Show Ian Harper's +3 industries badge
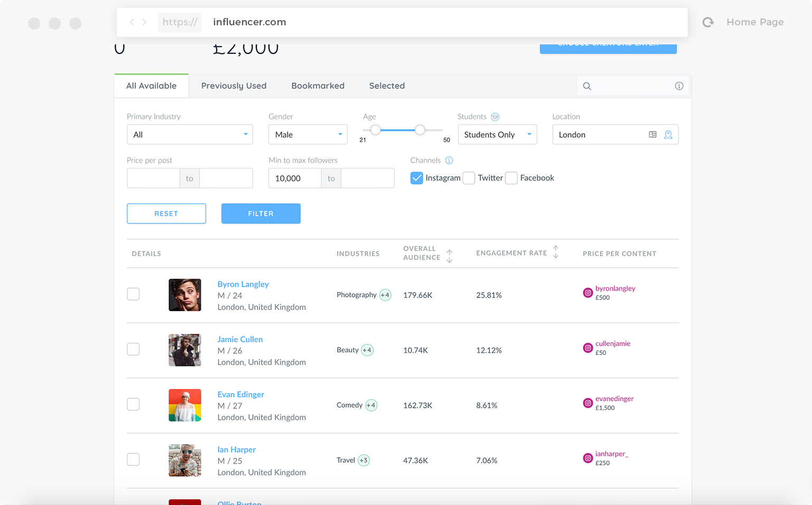812x505 pixels. pos(364,461)
